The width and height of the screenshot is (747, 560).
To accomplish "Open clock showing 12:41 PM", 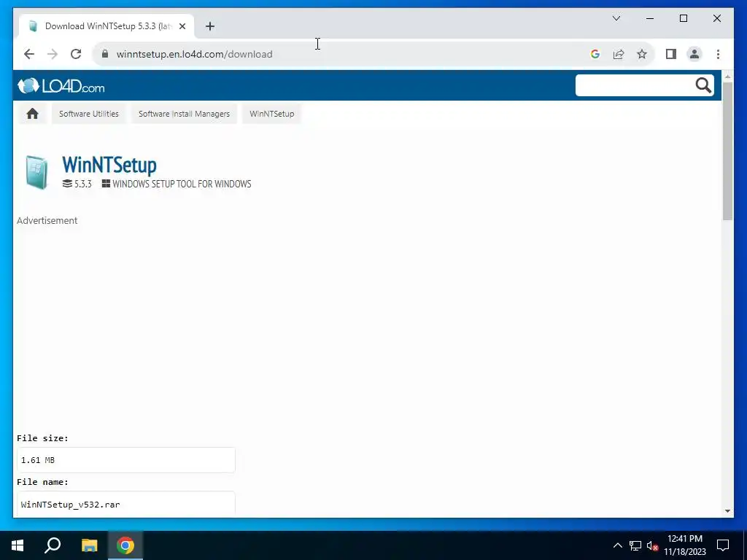I will [x=685, y=545].
